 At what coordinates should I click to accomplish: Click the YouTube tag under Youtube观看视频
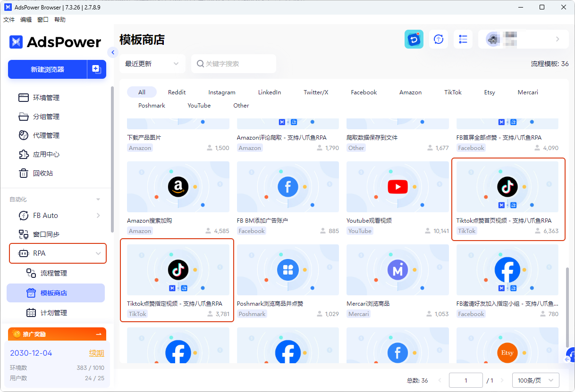coord(360,231)
